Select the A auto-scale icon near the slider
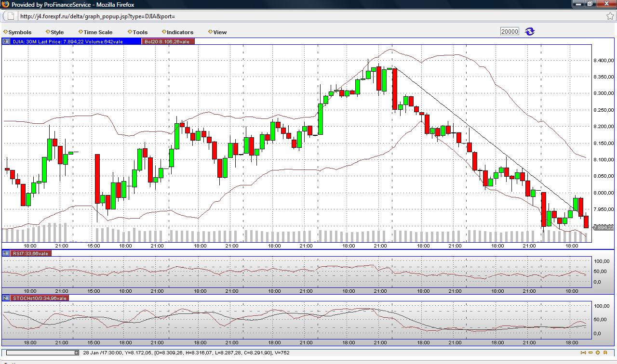The width and height of the screenshot is (617, 364). click(x=605, y=352)
